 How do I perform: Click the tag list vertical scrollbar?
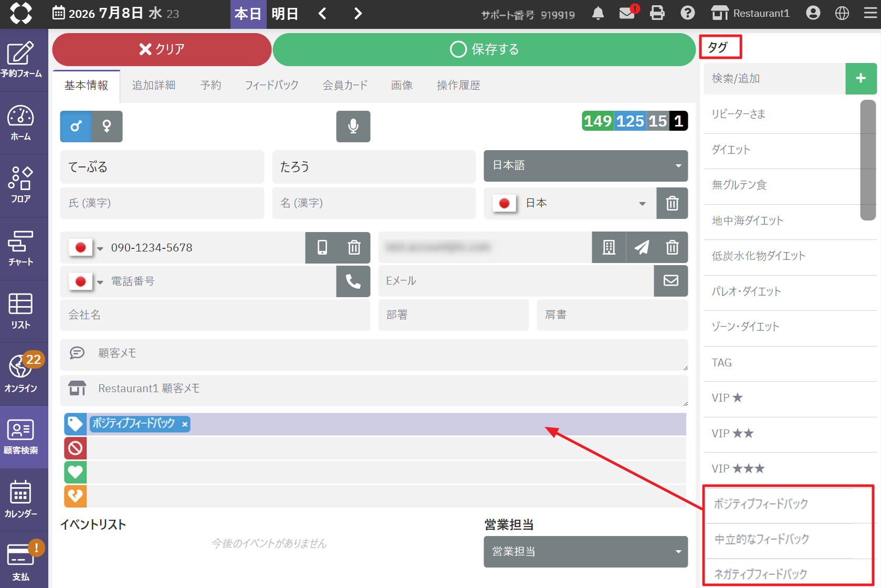coord(868,160)
